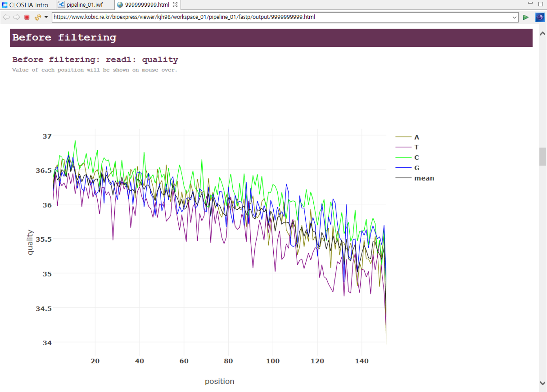The width and height of the screenshot is (547, 392).
Task: Toggle the G series in legend
Action: (x=407, y=168)
